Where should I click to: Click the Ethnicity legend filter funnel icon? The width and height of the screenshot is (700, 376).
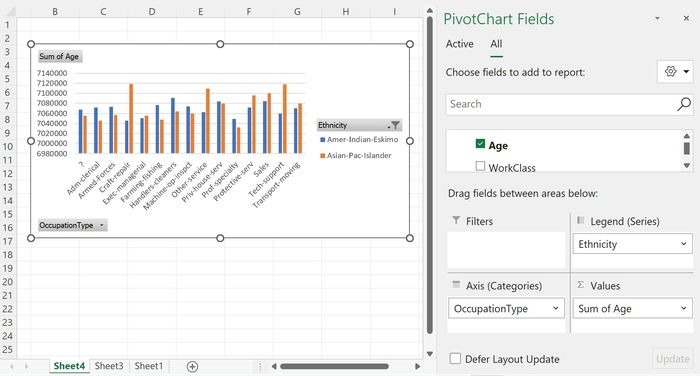(x=395, y=125)
